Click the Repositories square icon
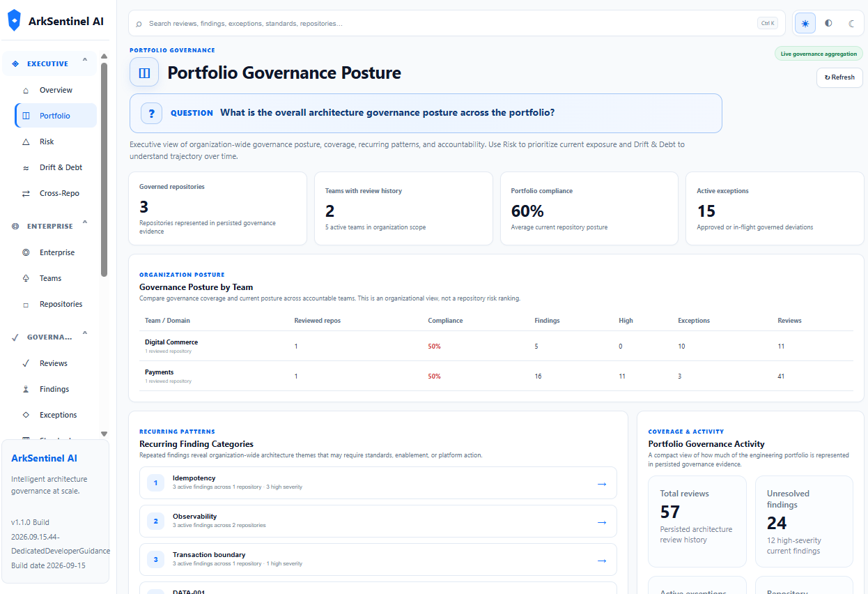Viewport: 868px width, 594px height. tap(26, 305)
